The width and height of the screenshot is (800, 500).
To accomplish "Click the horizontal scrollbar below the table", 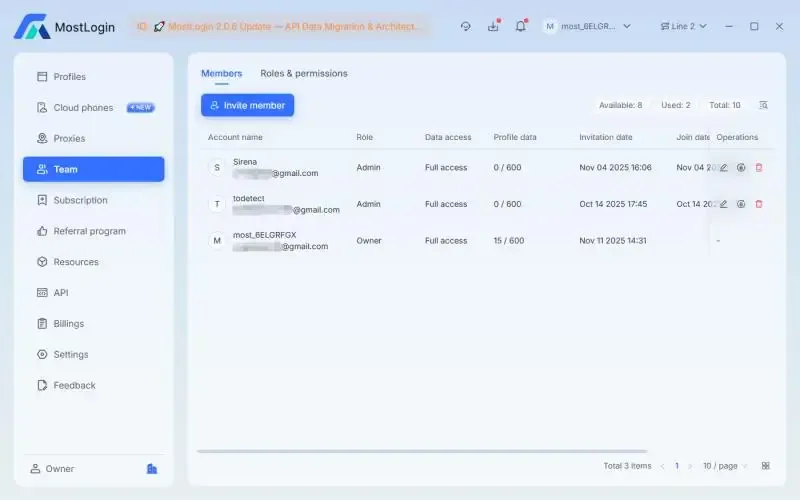I will point(422,451).
